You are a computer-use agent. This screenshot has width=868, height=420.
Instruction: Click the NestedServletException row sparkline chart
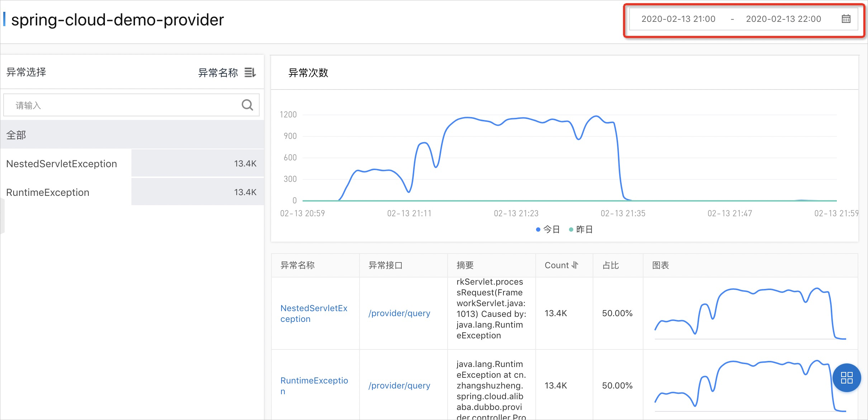click(x=750, y=313)
